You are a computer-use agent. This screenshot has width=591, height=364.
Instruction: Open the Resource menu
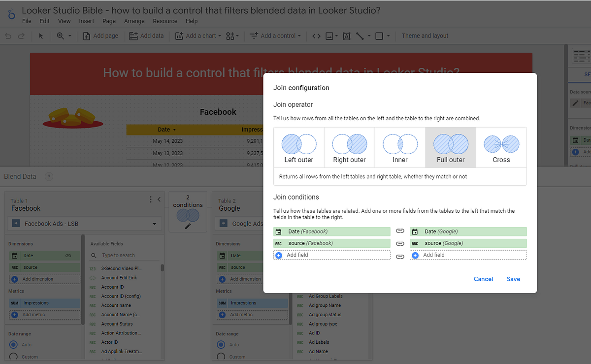(165, 21)
